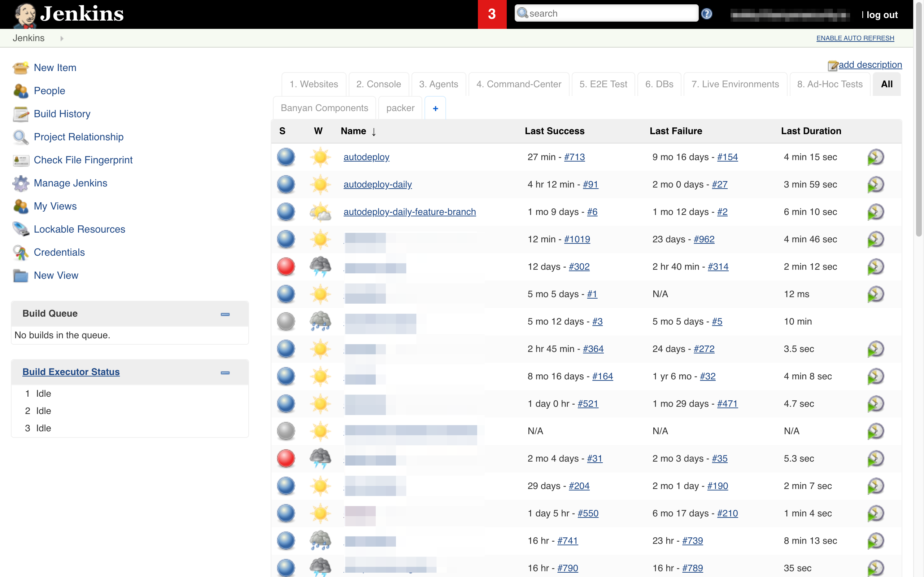Open the Banyan Components tab
924x577 pixels.
tap(324, 109)
